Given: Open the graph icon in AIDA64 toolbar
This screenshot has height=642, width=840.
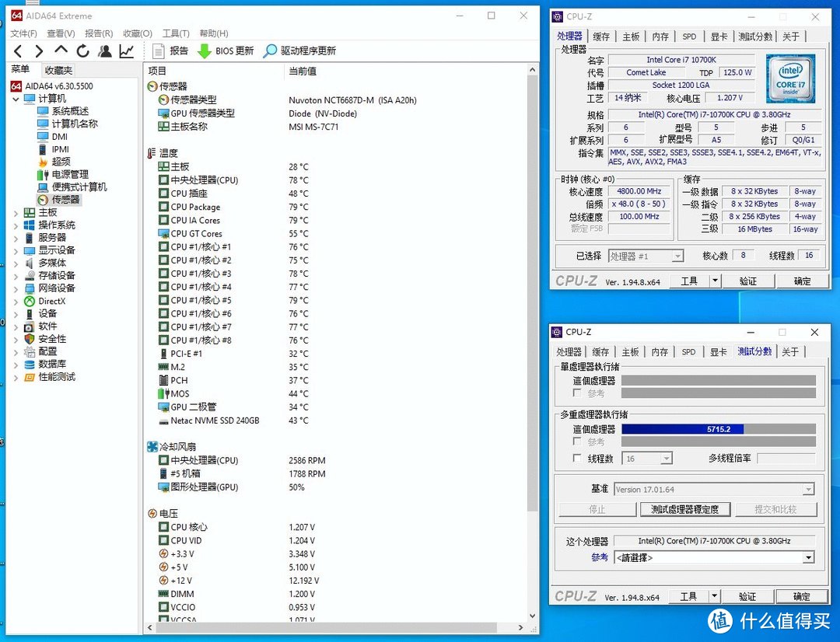Looking at the screenshot, I should (127, 51).
